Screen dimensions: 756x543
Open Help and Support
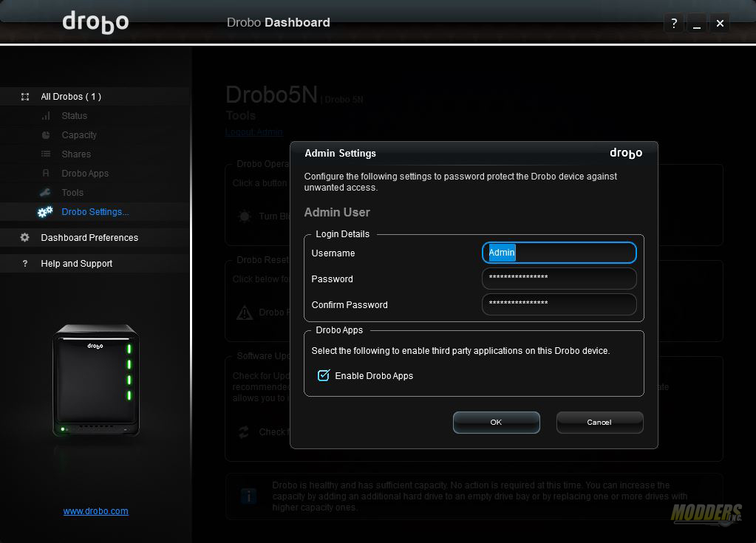(76, 264)
